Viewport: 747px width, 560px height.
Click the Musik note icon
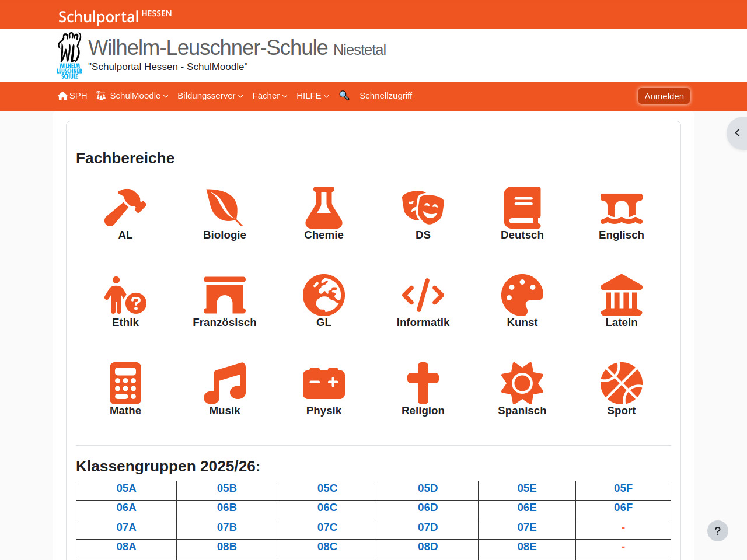pyautogui.click(x=225, y=383)
